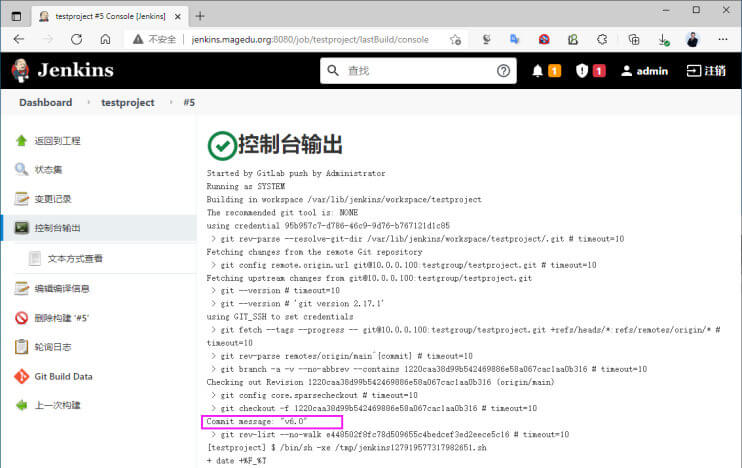742x468 pixels.
Task: Click the terminal icon beside 控制台输出
Action: coord(21,228)
